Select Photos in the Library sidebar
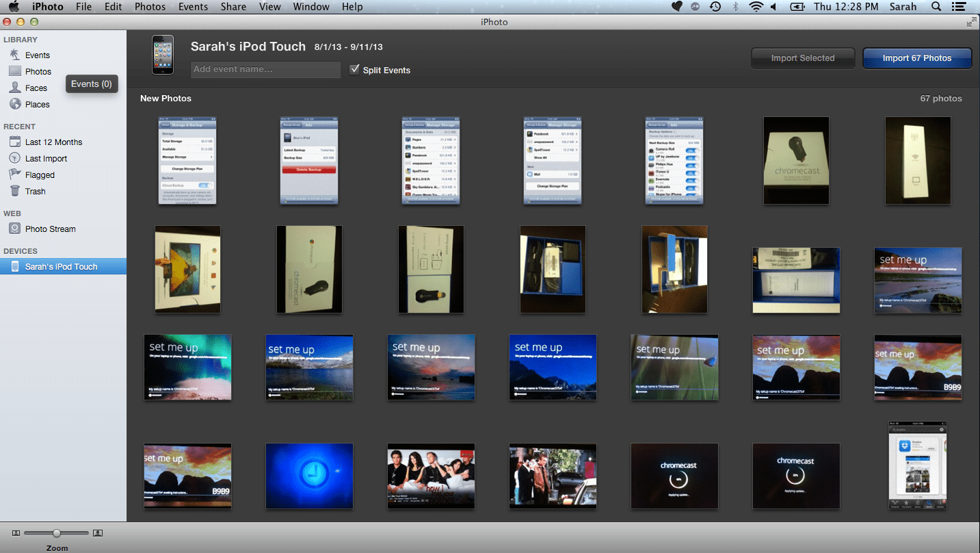 pos(38,71)
